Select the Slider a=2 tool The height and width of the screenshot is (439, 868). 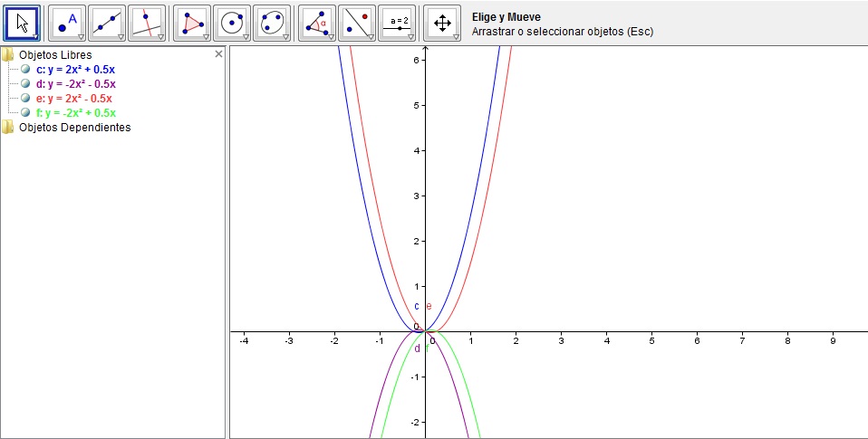397,24
